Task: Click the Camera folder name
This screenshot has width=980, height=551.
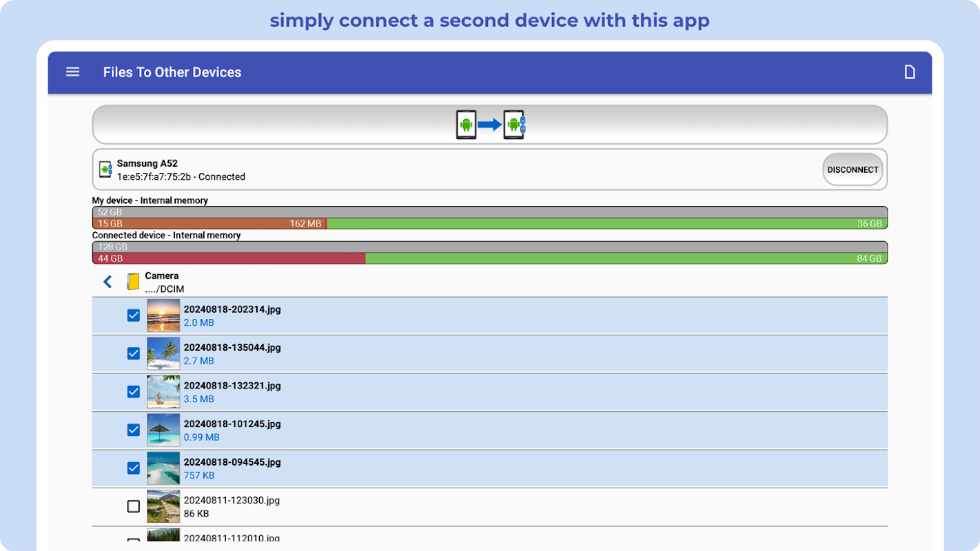Action: (x=161, y=275)
